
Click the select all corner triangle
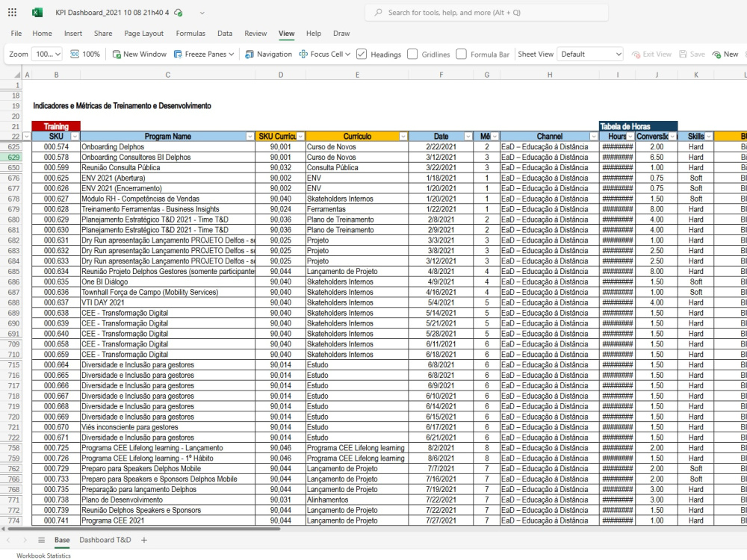tap(16, 75)
